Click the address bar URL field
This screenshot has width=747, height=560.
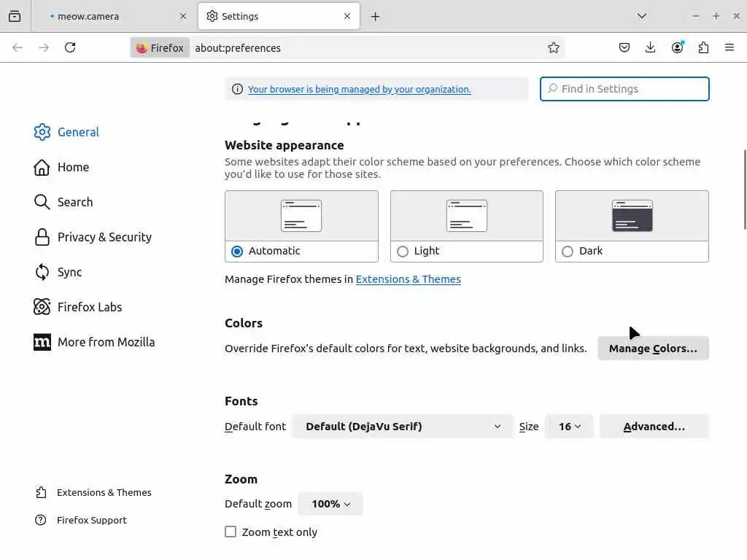click(x=367, y=47)
